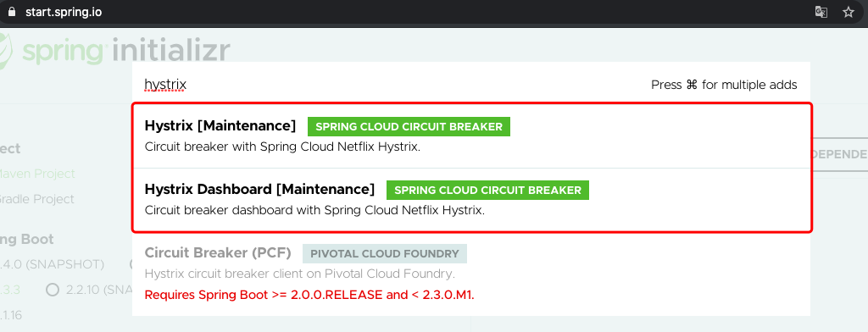Click the spring initializr title text
Screen dimensions: 868x332
click(x=125, y=51)
